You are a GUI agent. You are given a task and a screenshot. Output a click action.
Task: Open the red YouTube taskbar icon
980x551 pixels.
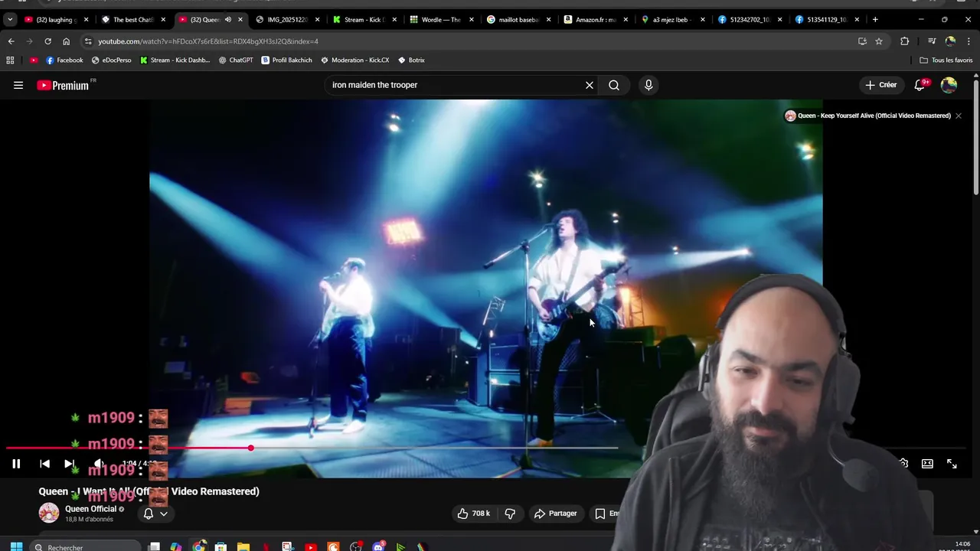(x=310, y=546)
